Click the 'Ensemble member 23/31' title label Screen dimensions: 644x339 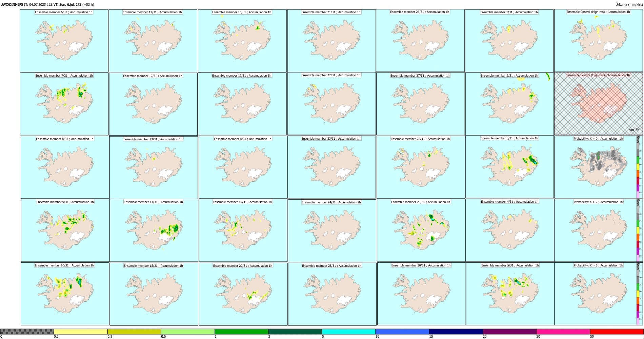(331, 139)
